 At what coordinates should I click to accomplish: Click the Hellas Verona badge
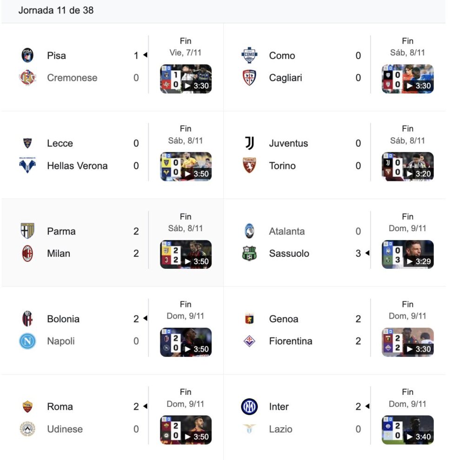(x=27, y=166)
